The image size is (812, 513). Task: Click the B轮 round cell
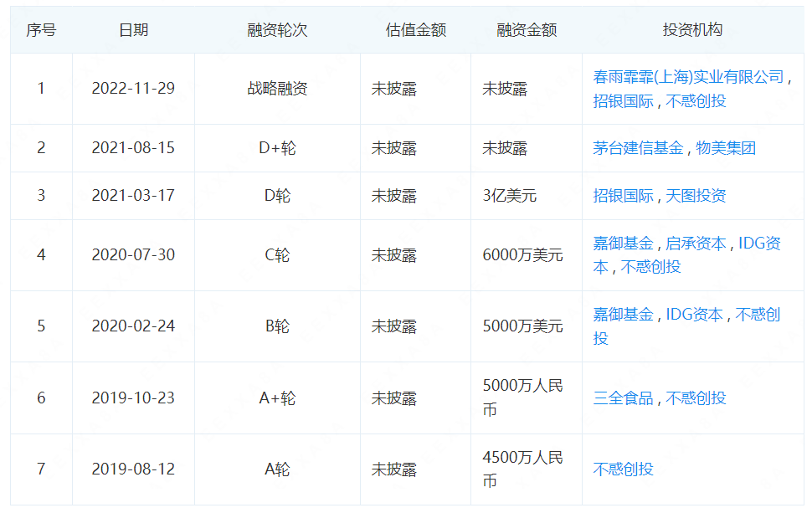277,326
